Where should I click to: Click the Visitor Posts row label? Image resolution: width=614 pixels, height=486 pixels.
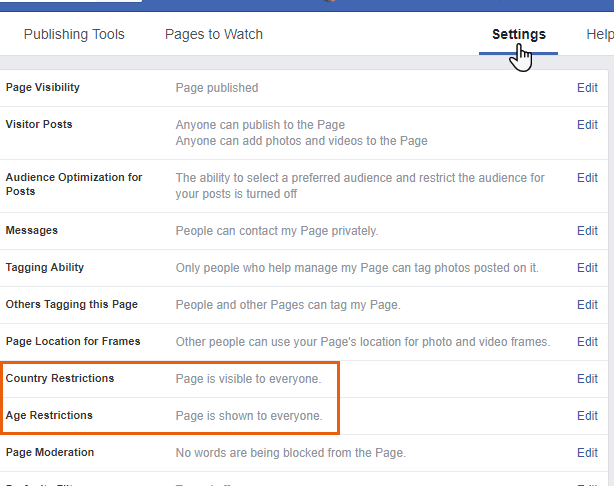tap(39, 125)
